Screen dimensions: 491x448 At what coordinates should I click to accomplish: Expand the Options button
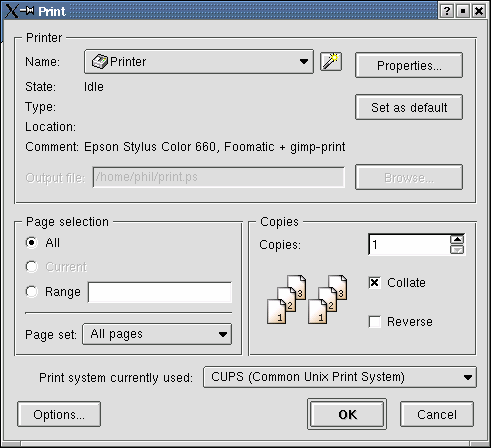(x=59, y=414)
